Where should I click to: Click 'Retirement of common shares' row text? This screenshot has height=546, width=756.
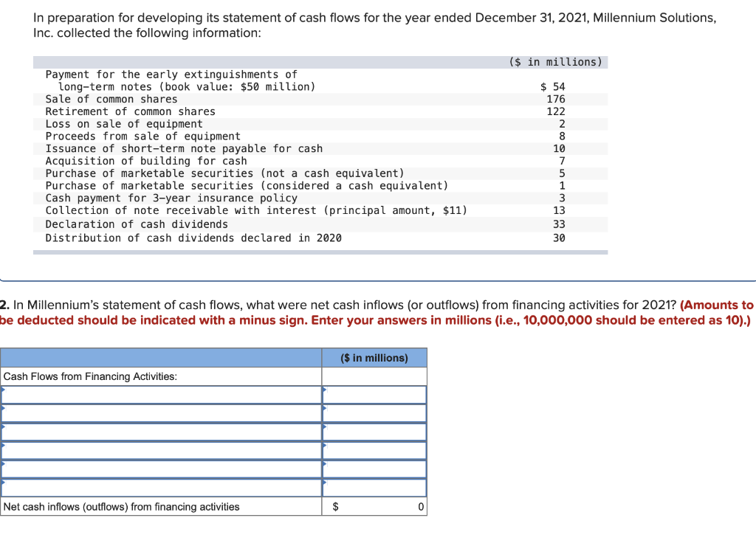click(130, 112)
